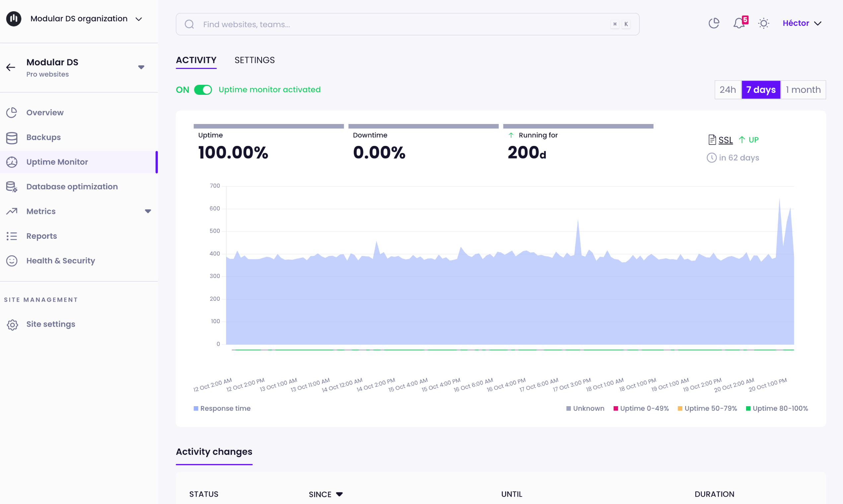The image size is (843, 504).
Task: Open Database optimization in sidebar
Action: tap(72, 186)
